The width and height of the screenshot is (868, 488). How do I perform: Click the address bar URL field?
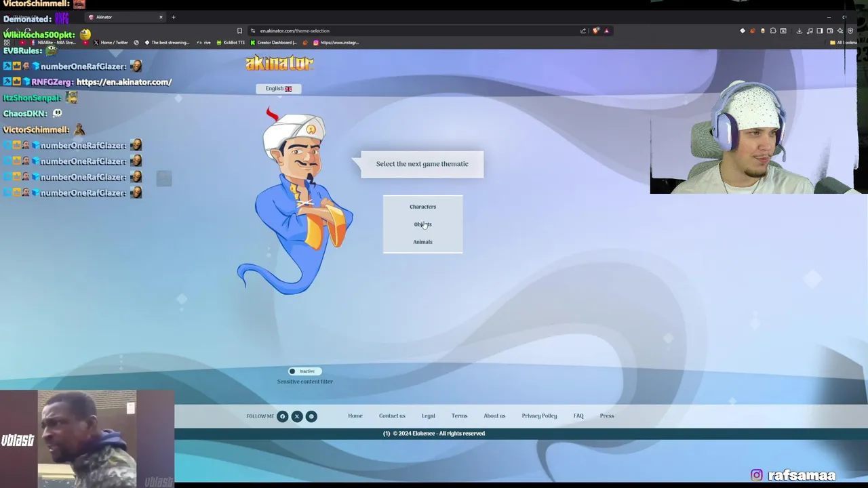coord(414,30)
